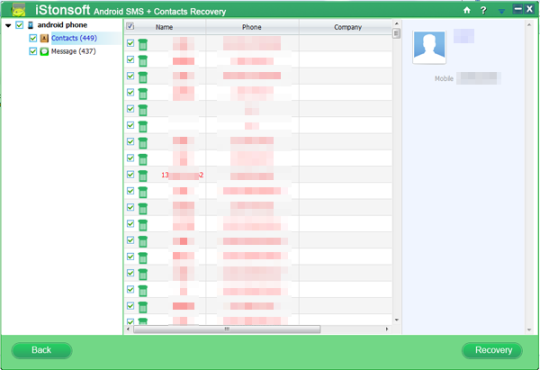Image resolution: width=540 pixels, height=370 pixels.
Task: Click the Recovery button
Action: tap(492, 350)
